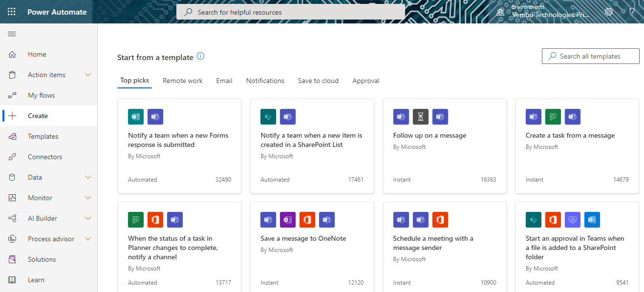Expand the Action items chevron
644x292 pixels.
(88, 75)
